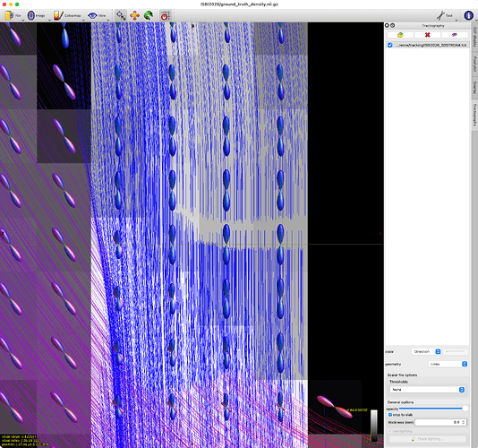Toggle the use lighting checkbox
The width and height of the screenshot is (478, 448).
pos(390,431)
